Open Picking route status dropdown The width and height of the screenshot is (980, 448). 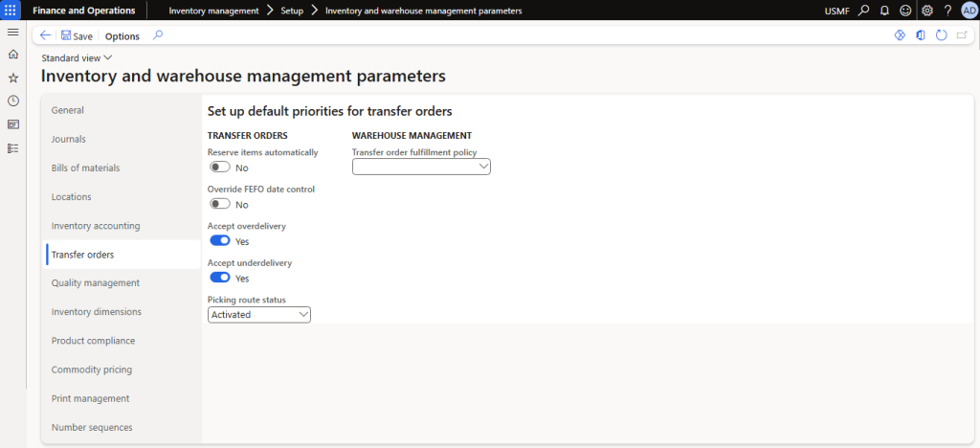pyautogui.click(x=259, y=314)
